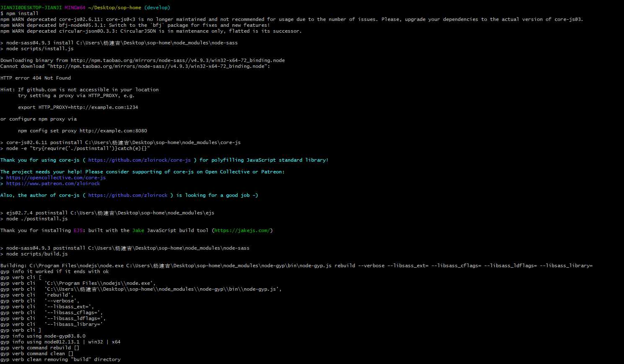The image size is (624, 364).
Task: Click the github.com/zloirock/core-js link
Action: click(139, 160)
